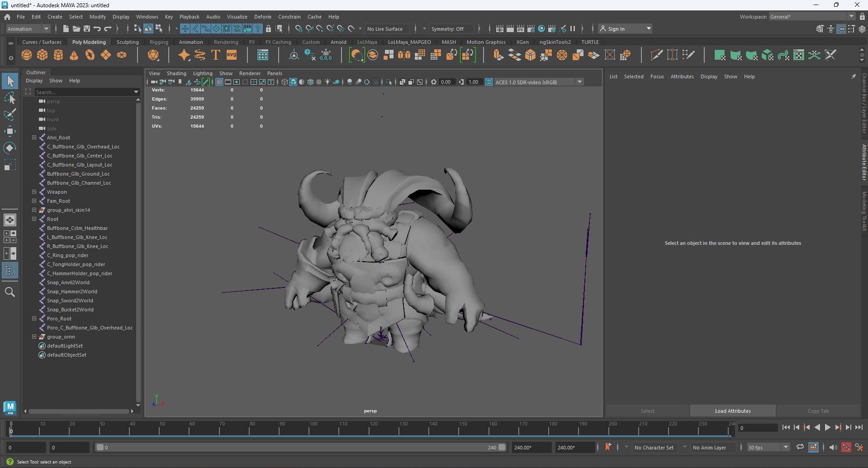Click the polygon Type tool shelf icon
This screenshot has height=468, width=868.
[216, 55]
